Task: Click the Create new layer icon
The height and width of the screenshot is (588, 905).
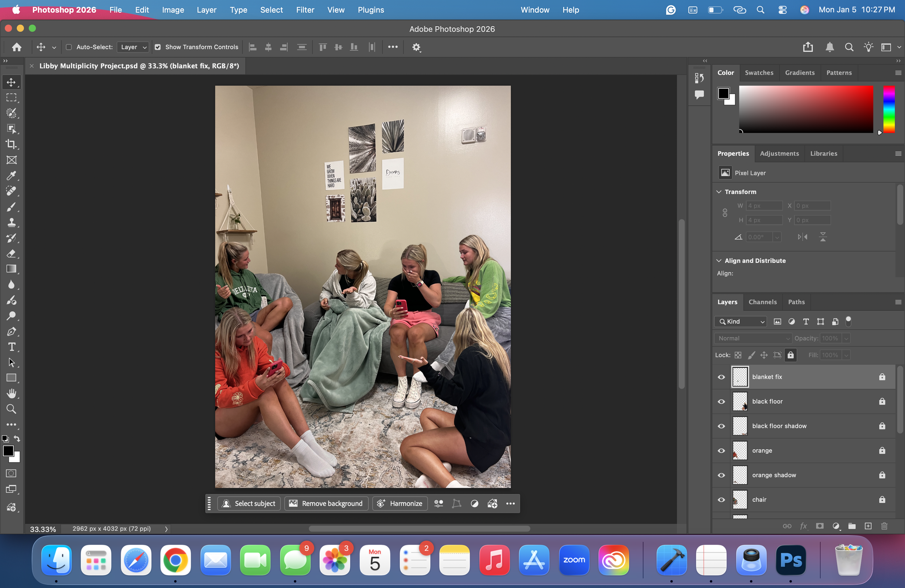Action: click(x=868, y=526)
